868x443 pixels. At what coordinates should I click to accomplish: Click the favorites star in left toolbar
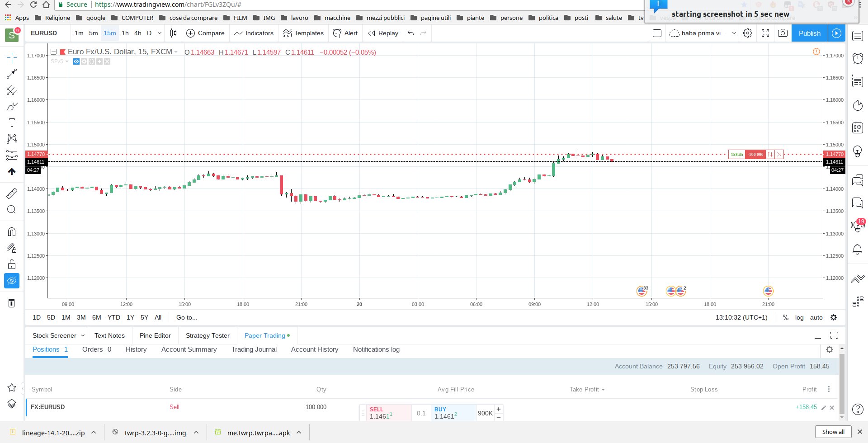pyautogui.click(x=12, y=387)
